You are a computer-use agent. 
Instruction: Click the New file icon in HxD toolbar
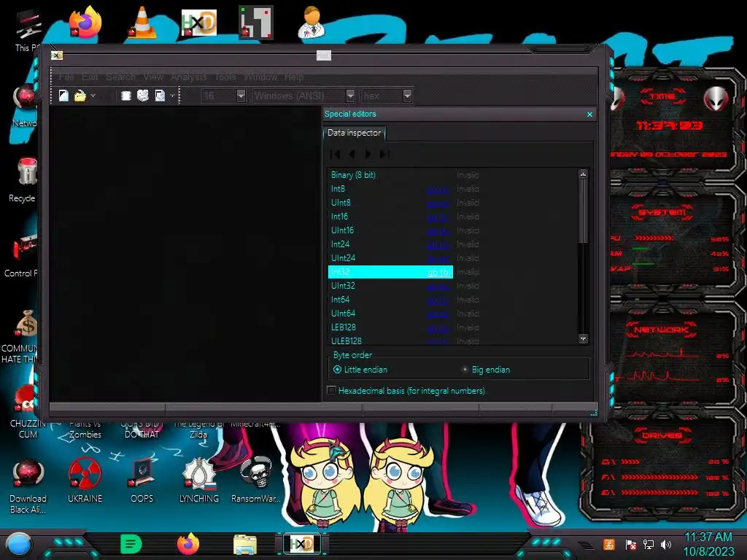coord(63,96)
